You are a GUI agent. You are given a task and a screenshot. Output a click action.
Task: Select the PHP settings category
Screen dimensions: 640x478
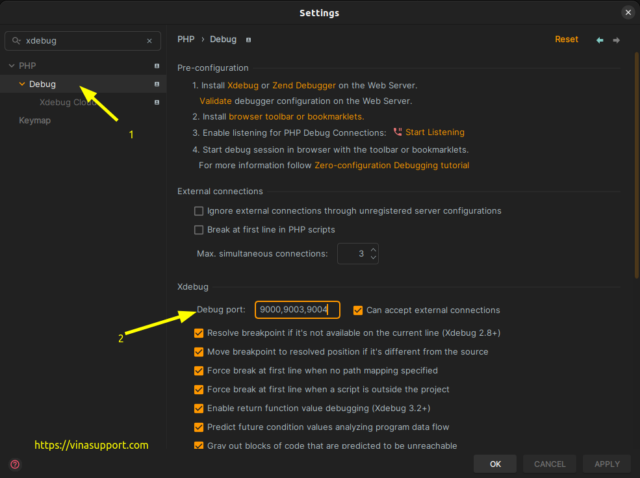[26, 66]
